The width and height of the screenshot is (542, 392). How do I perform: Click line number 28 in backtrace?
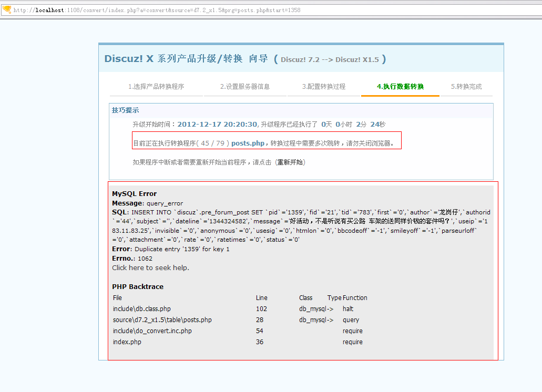[x=260, y=320]
